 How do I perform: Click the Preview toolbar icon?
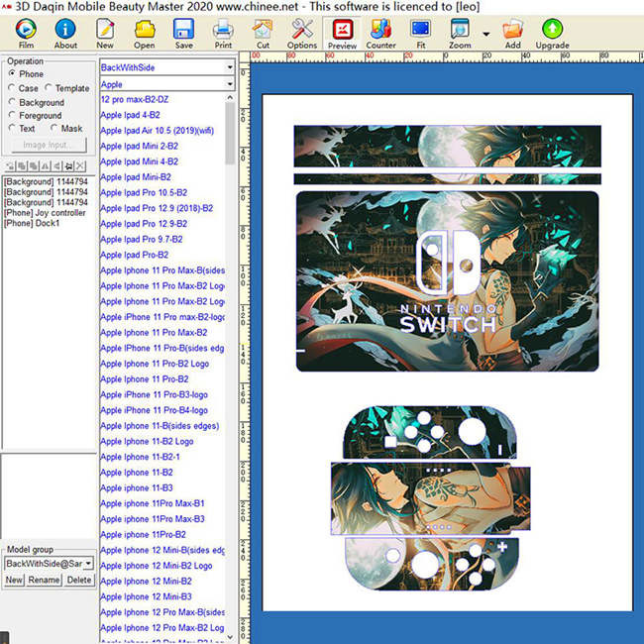(342, 34)
